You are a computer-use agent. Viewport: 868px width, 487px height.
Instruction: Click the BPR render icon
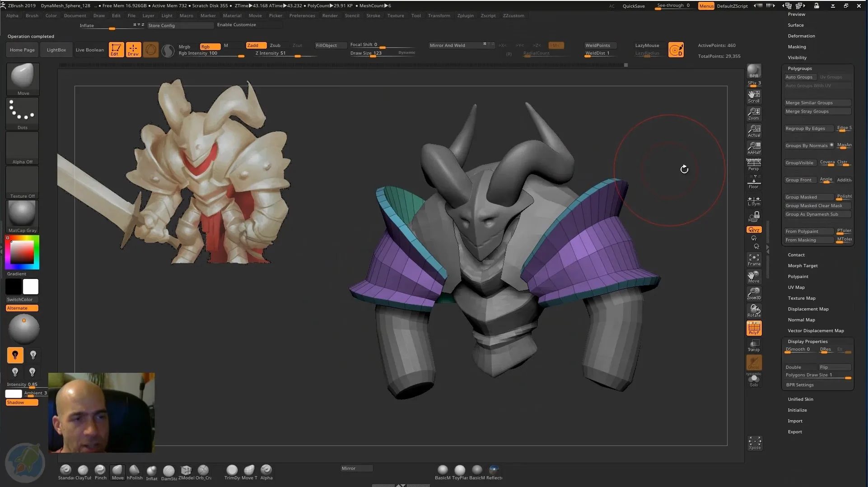753,72
